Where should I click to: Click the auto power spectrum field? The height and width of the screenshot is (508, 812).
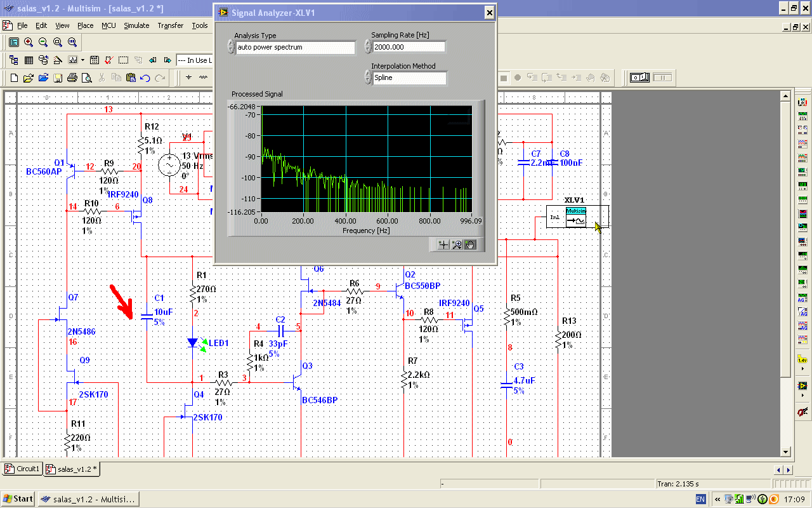click(296, 48)
